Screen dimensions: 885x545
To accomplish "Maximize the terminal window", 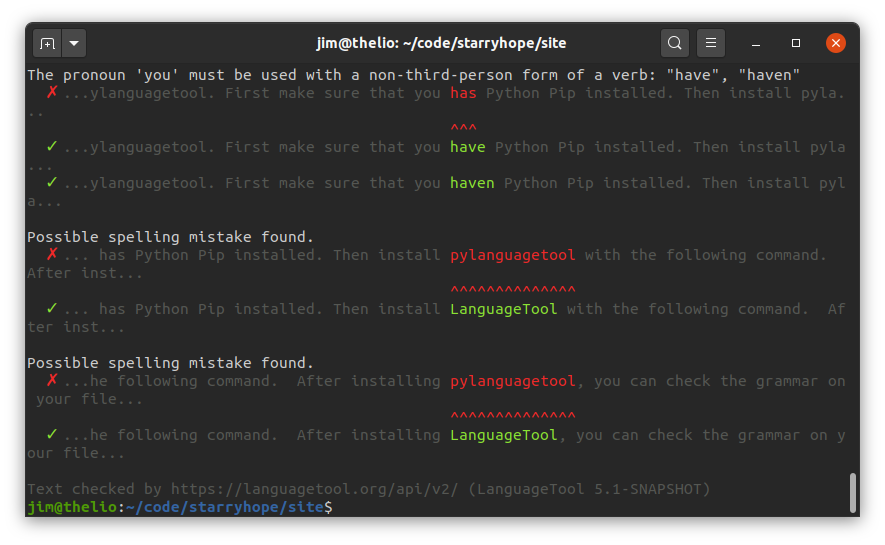I will (x=796, y=43).
